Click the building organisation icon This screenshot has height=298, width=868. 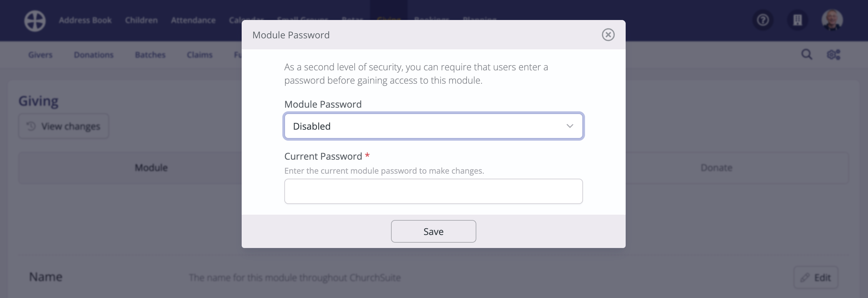[x=797, y=20]
